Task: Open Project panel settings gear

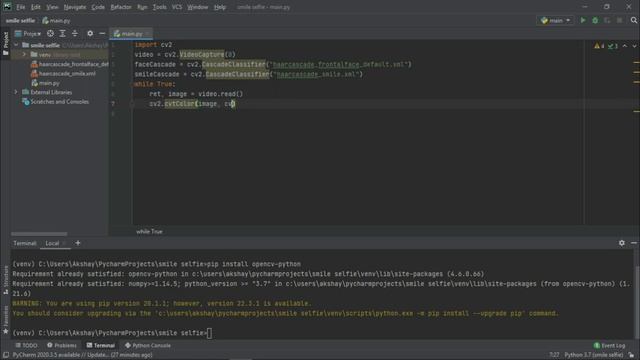Action: (90, 33)
